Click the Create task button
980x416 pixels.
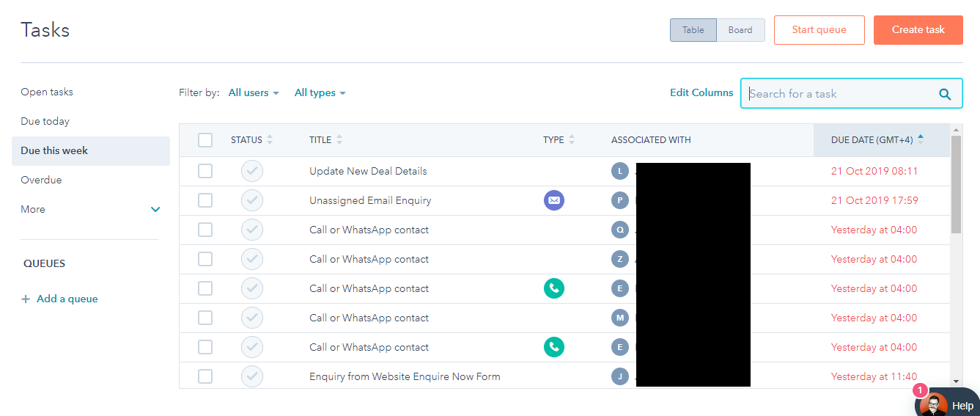pos(918,30)
